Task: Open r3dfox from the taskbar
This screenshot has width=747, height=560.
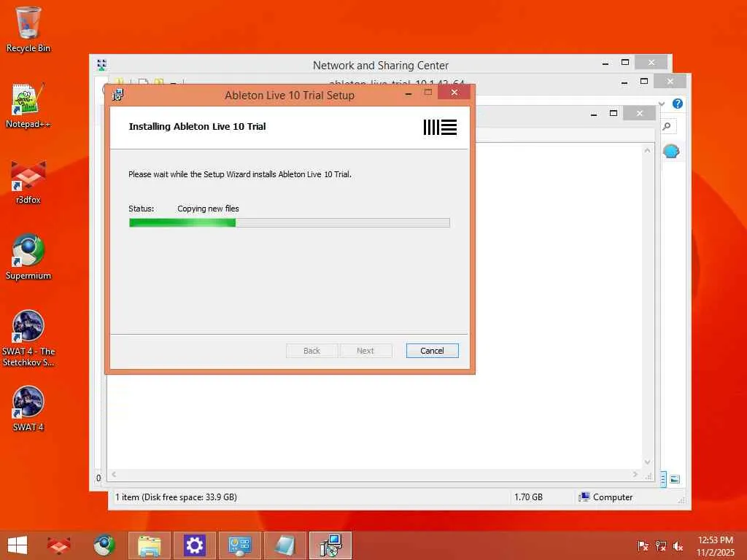Action: click(58, 545)
